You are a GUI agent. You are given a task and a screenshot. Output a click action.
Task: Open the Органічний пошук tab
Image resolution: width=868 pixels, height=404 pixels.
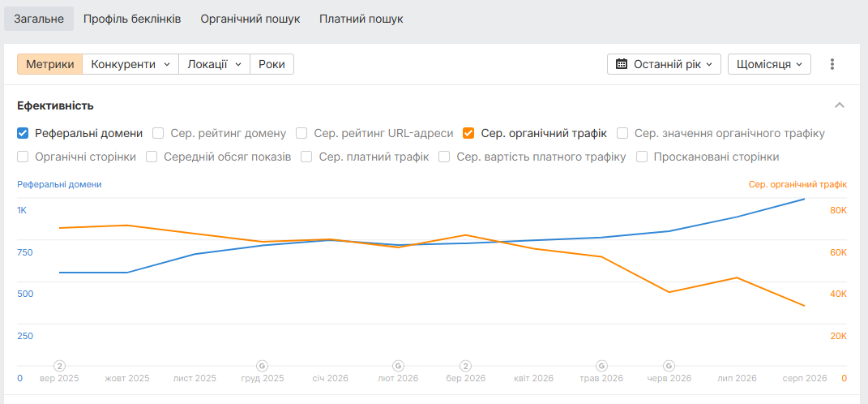[250, 19]
